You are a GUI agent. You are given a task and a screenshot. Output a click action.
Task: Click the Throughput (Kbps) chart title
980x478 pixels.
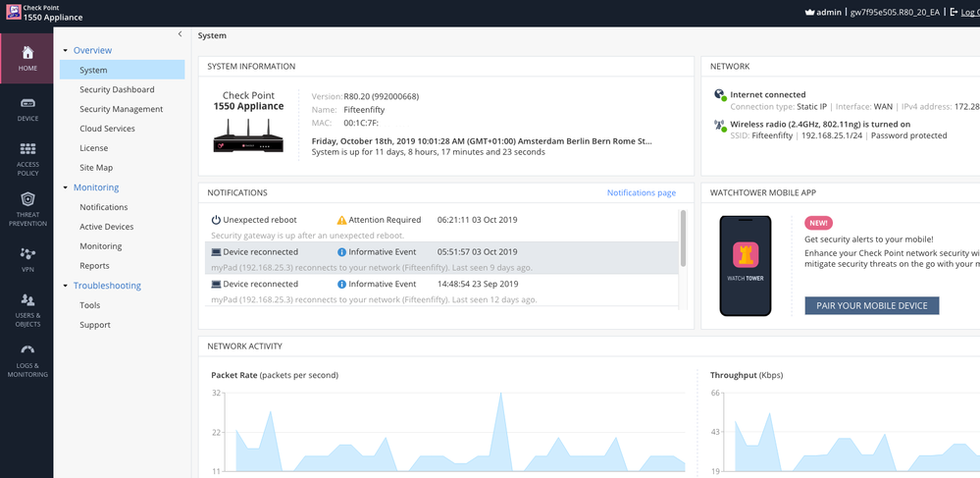(x=747, y=375)
